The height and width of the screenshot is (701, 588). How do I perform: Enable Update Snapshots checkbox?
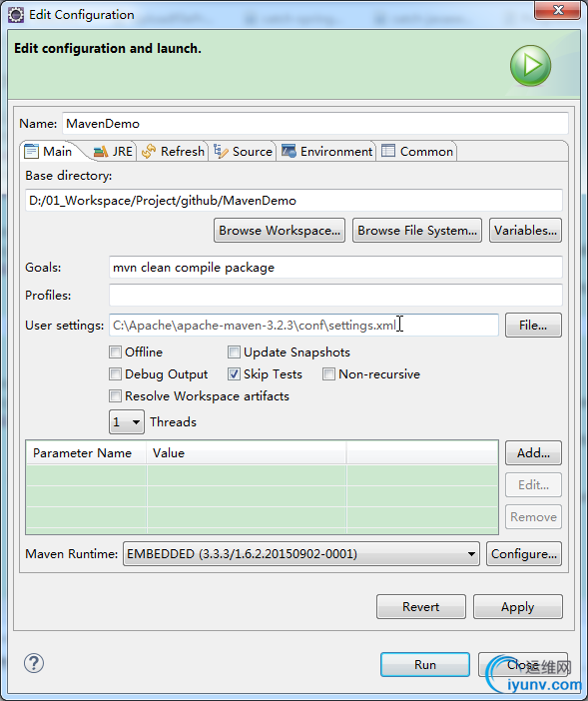[x=234, y=352]
